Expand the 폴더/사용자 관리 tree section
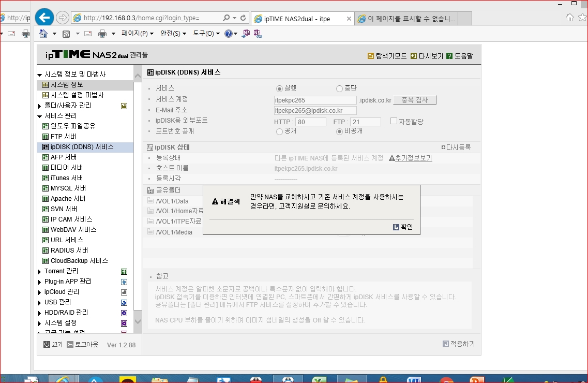Image resolution: width=588 pixels, height=383 pixels. (39, 106)
